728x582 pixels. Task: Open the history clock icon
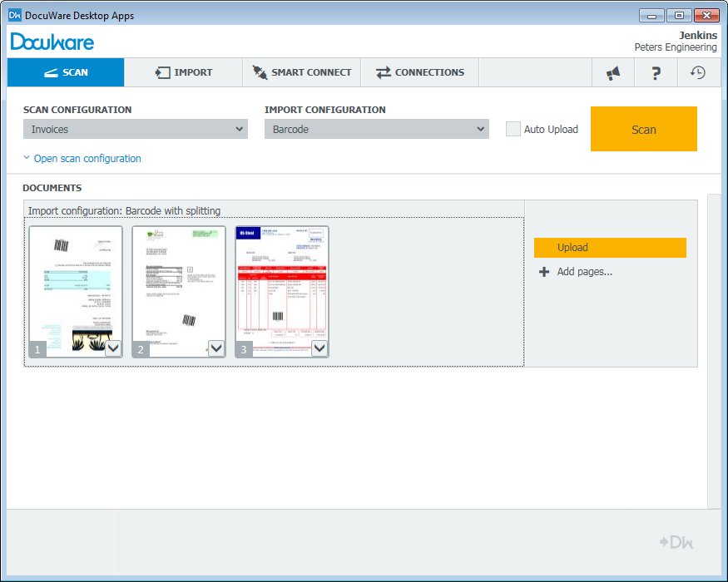click(x=698, y=73)
